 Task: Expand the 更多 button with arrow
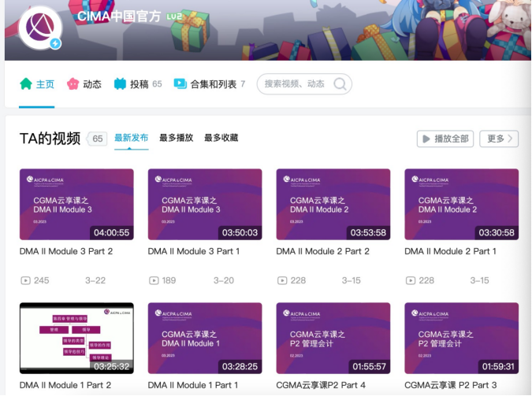point(499,139)
